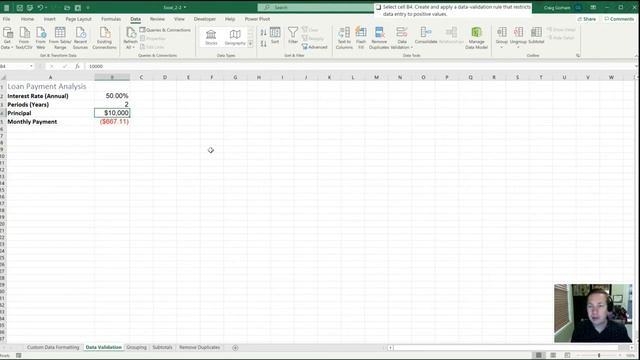Launch Text to Columns wizard
Screen dimensions: 640x360
point(344,38)
